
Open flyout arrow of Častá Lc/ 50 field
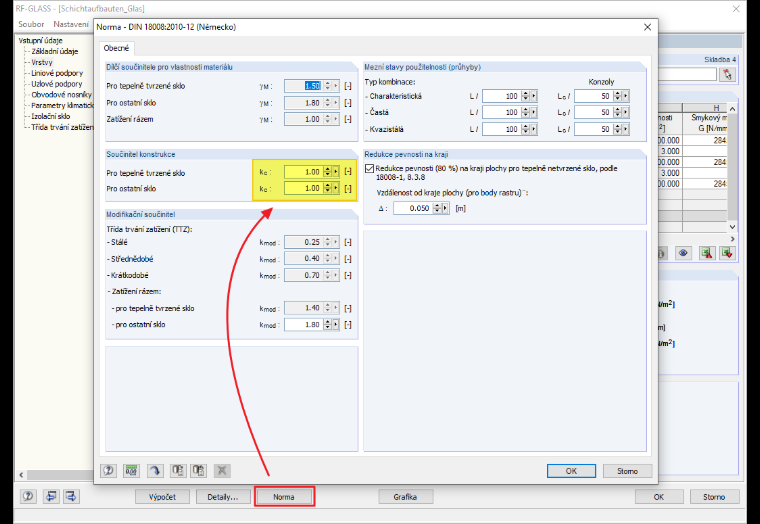(x=626, y=112)
